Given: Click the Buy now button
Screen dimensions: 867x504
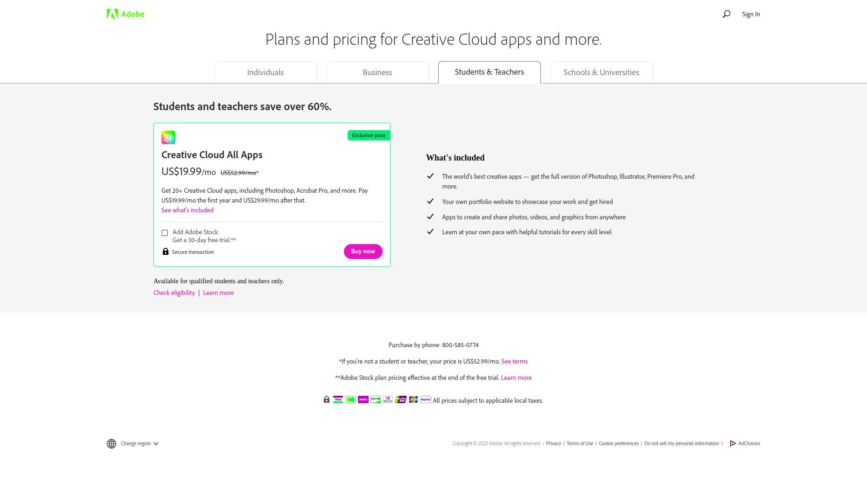Looking at the screenshot, I should (363, 252).
